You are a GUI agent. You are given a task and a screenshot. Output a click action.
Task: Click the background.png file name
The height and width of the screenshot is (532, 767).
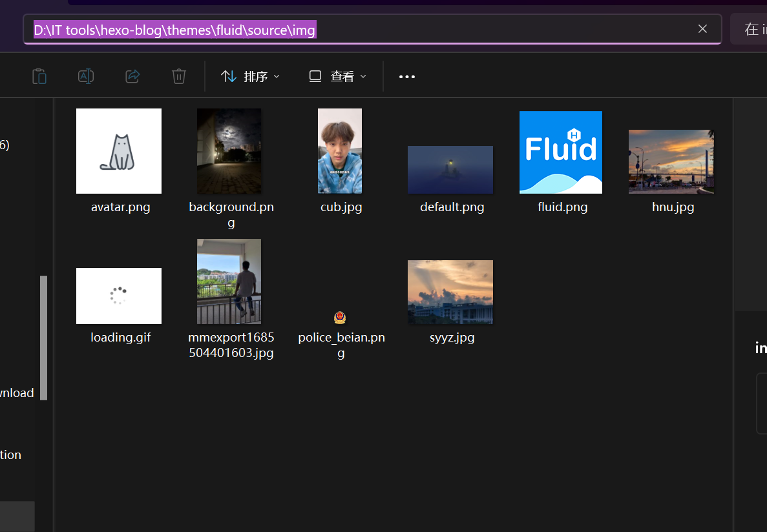click(x=231, y=214)
